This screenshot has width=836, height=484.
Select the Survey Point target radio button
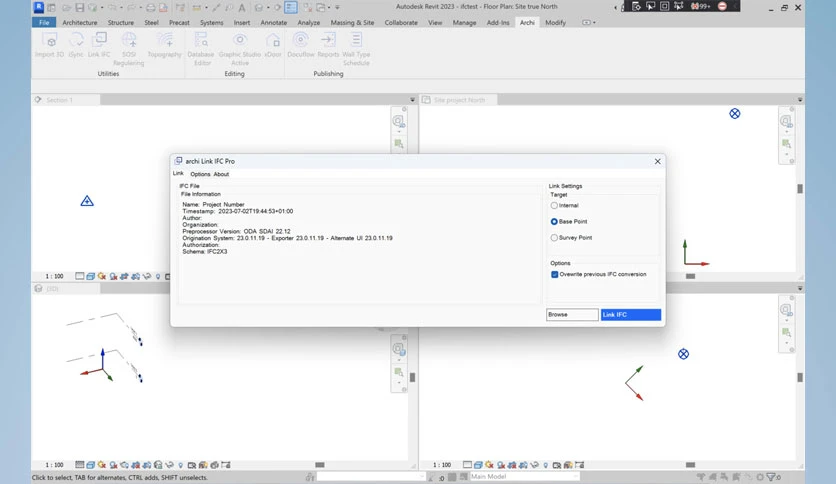[554, 238]
